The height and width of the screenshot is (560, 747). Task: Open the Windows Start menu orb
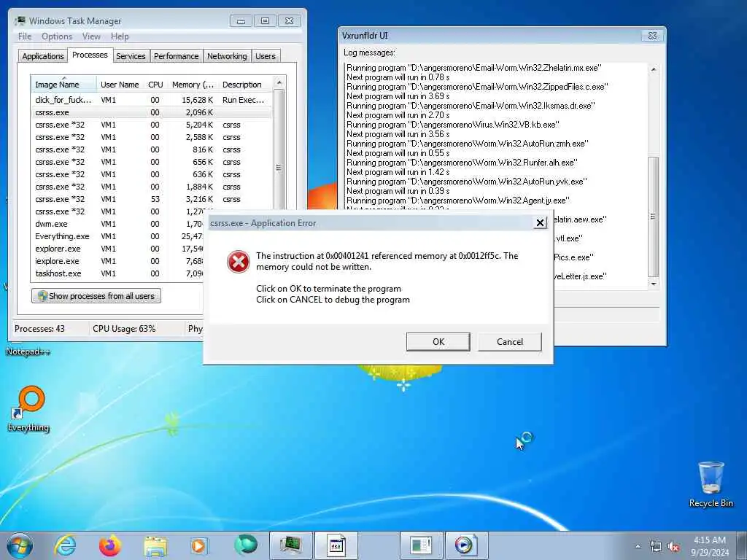tap(20, 545)
